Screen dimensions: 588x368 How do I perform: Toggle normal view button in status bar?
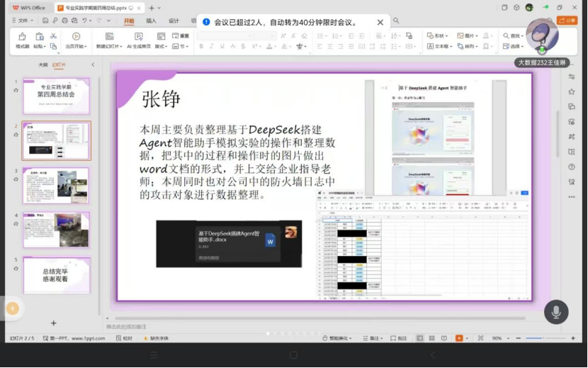click(420, 338)
